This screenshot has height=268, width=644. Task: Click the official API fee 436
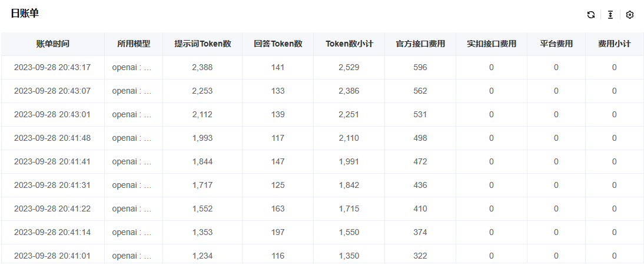coord(420,185)
